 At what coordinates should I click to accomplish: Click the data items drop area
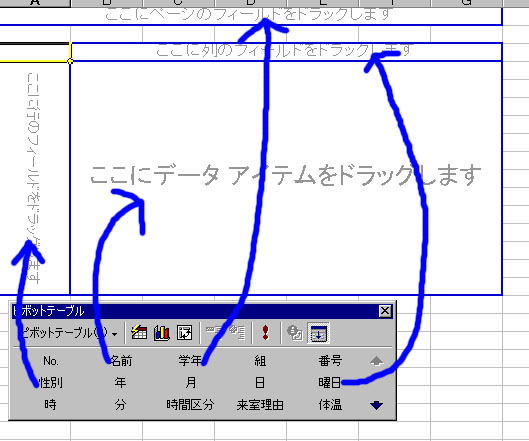pyautogui.click(x=286, y=177)
